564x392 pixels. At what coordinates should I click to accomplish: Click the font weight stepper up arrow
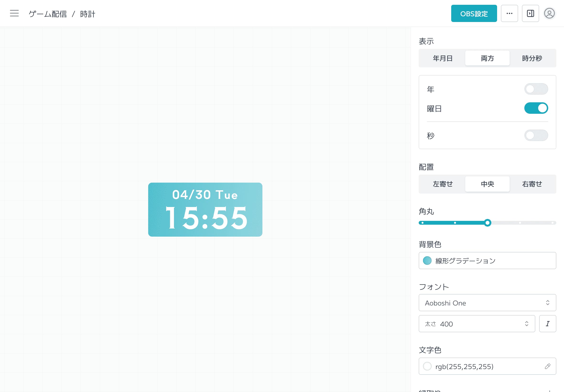pos(527,322)
